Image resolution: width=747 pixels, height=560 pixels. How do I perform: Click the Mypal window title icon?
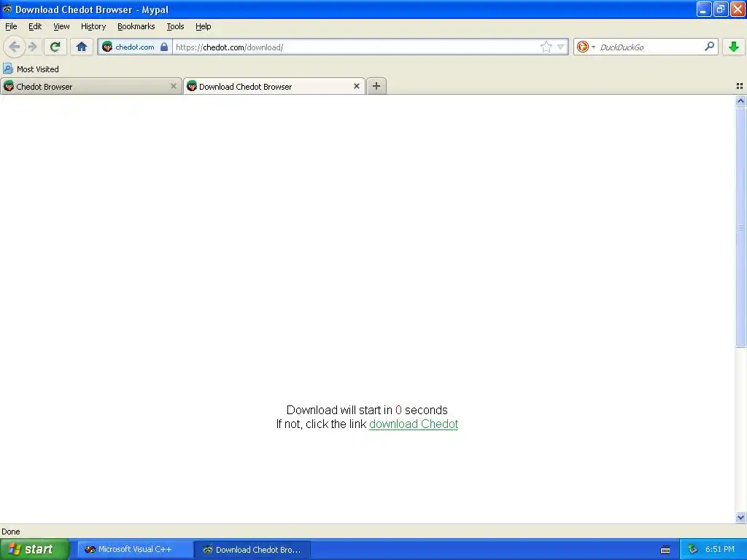click(x=7, y=9)
